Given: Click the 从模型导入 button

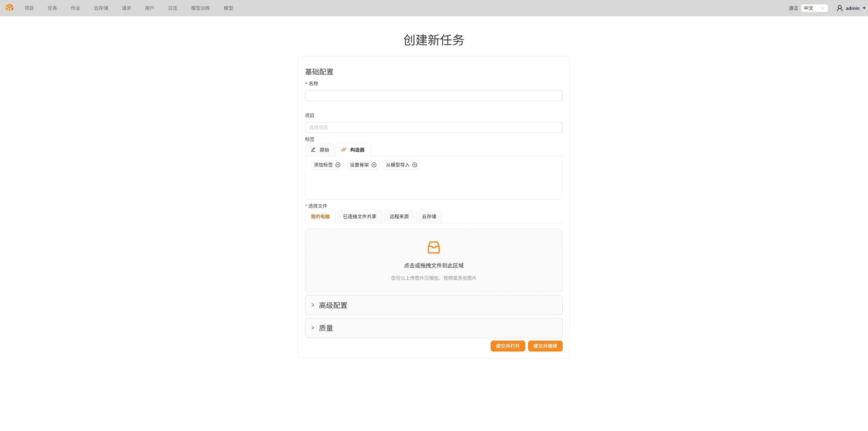Looking at the screenshot, I should 402,165.
